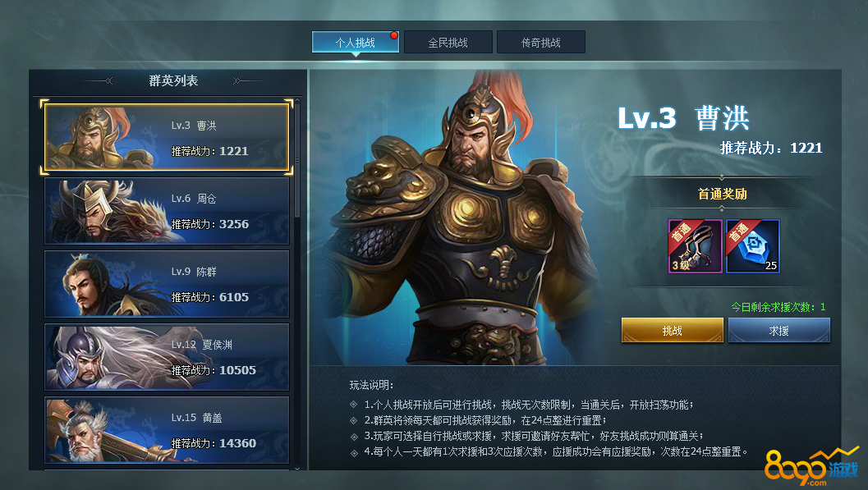
Task: Select 周仓's portrait in the list
Action: (x=105, y=211)
